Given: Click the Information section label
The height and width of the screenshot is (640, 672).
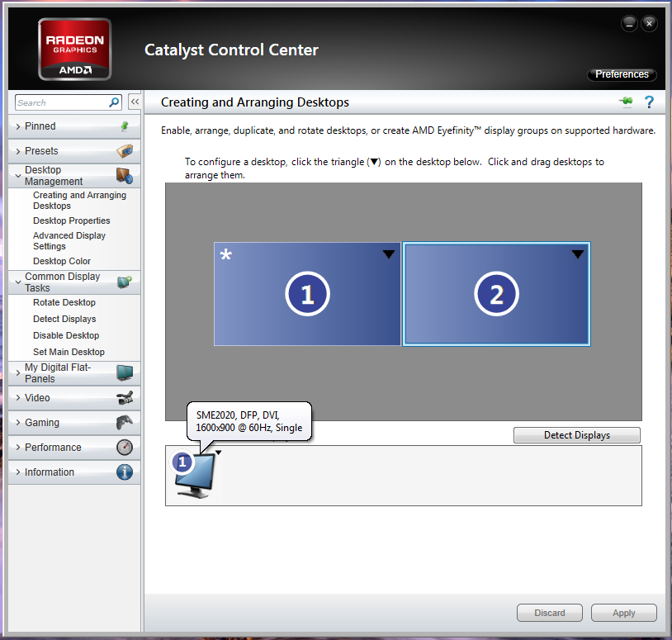Looking at the screenshot, I should tap(50, 472).
